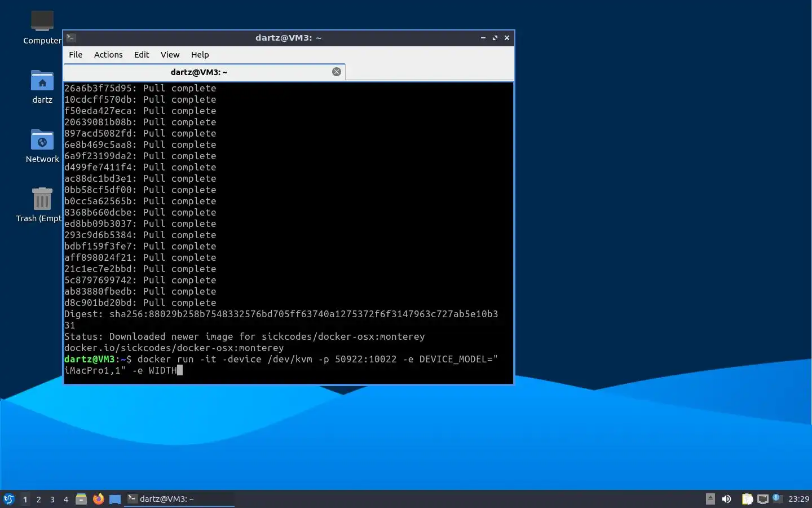
Task: Close the dartz@VM3 tab with its X icon
Action: click(337, 72)
